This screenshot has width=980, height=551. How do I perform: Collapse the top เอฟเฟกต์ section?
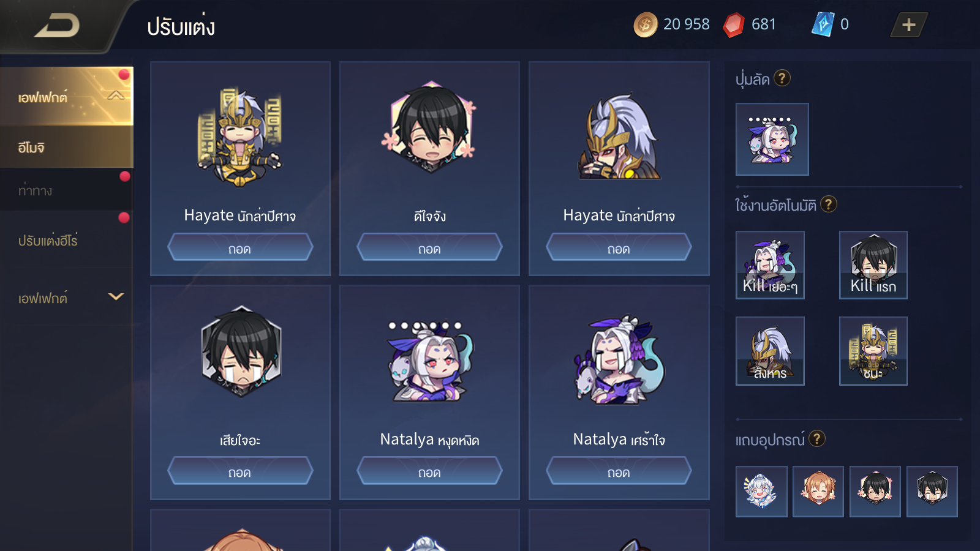(x=116, y=96)
